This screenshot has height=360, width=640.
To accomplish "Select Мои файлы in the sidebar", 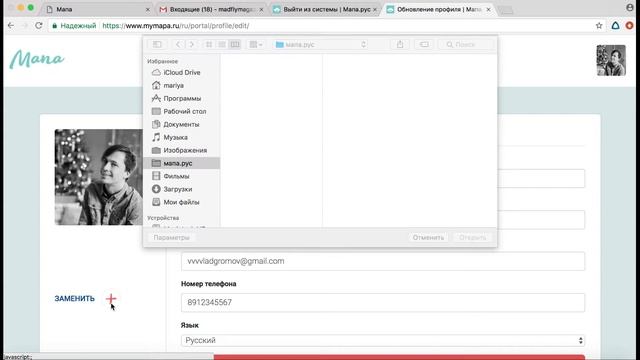I will click(x=182, y=202).
